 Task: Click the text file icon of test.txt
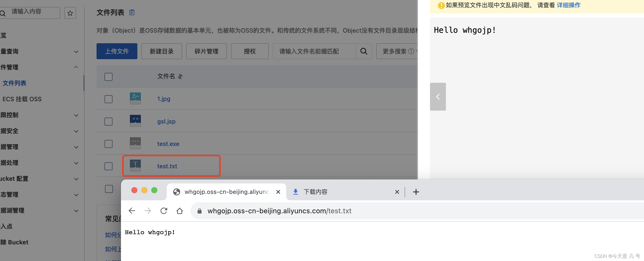pyautogui.click(x=135, y=166)
